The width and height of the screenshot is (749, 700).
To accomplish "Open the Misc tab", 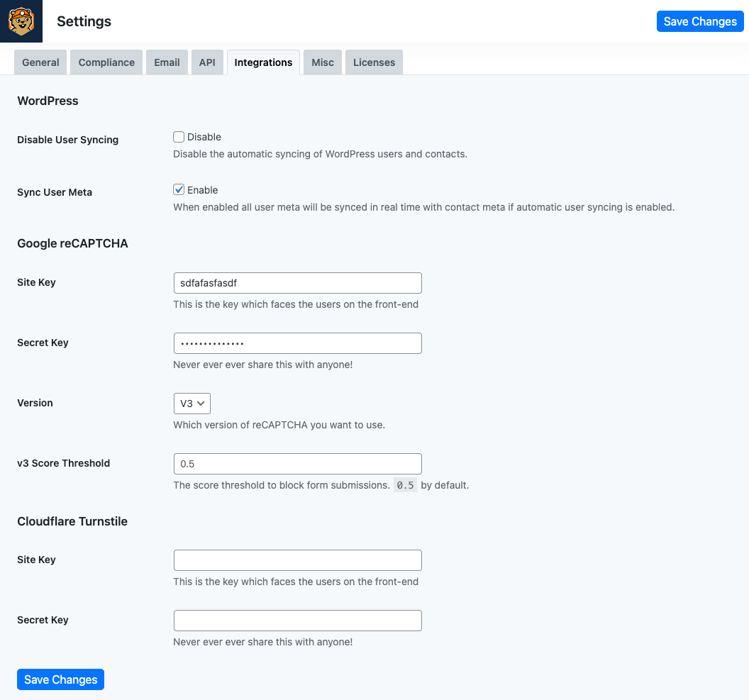I will click(x=323, y=62).
